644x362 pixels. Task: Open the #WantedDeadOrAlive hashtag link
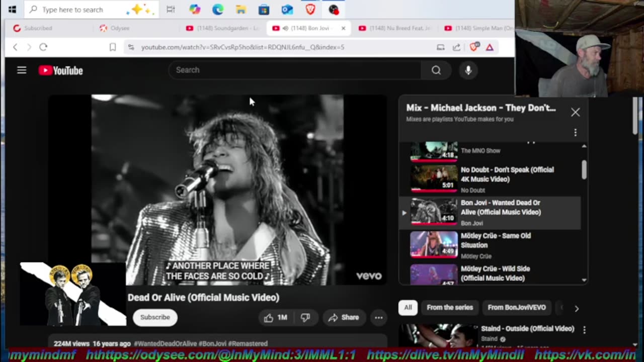(x=165, y=343)
